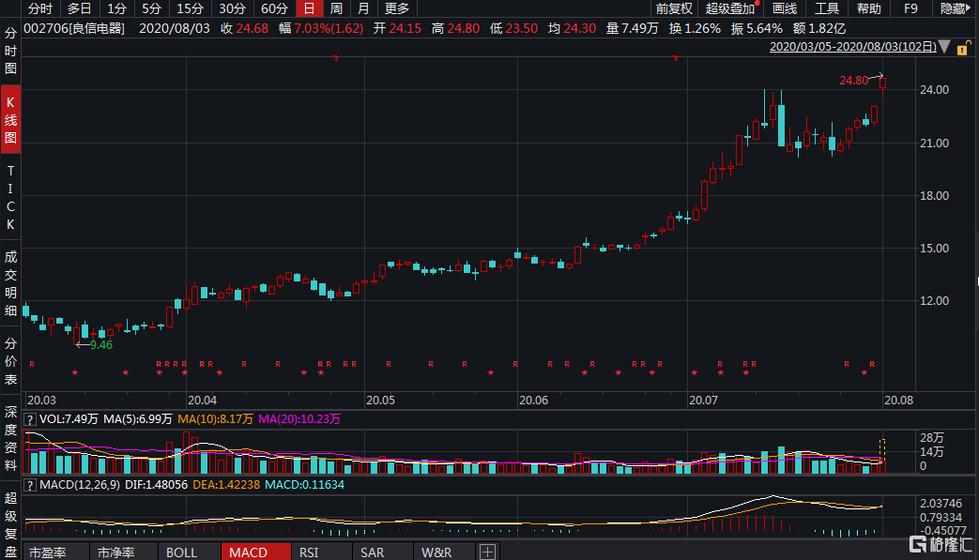Screen dimensions: 979x560
Task: Click the plus icon to add an indicator
Action: pyautogui.click(x=486, y=552)
